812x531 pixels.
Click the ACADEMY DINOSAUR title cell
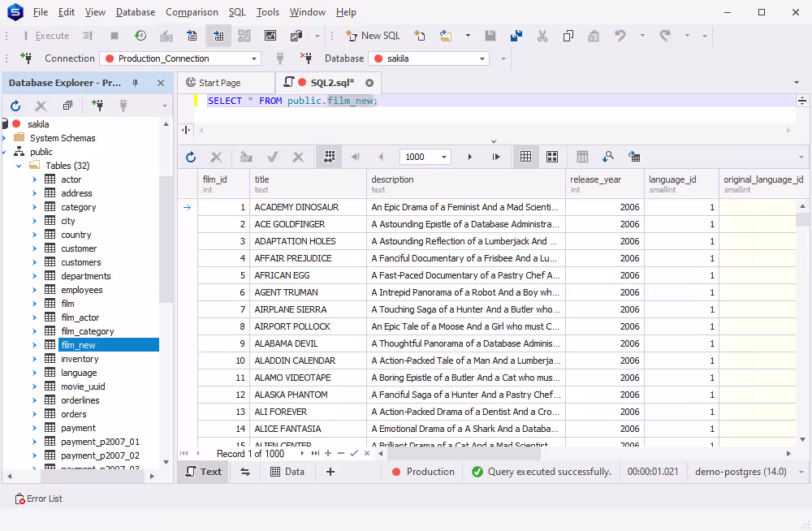(308, 207)
